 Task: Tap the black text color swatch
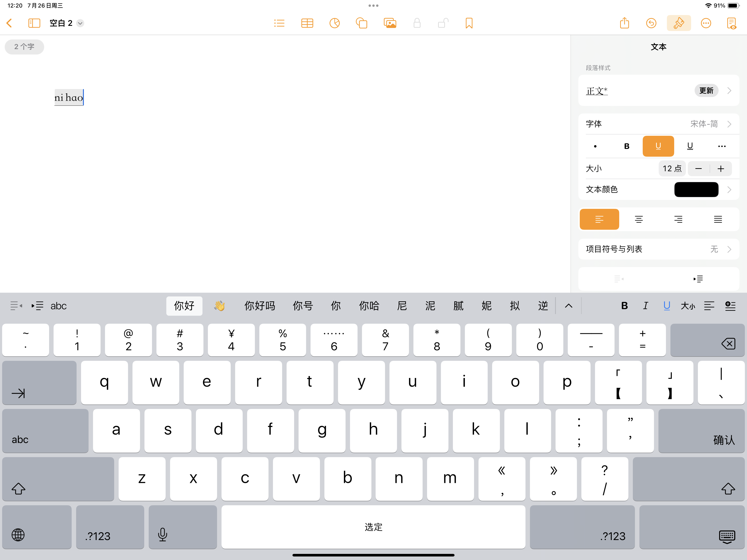click(696, 190)
